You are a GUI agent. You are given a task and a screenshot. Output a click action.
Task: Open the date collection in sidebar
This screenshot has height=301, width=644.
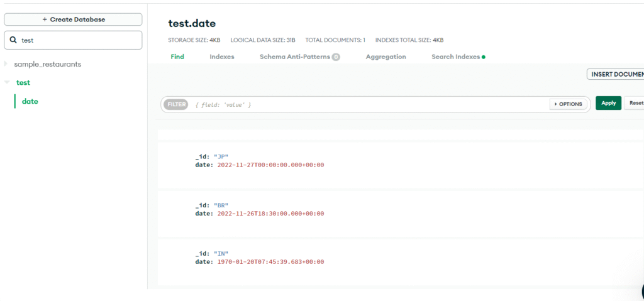[x=30, y=101]
